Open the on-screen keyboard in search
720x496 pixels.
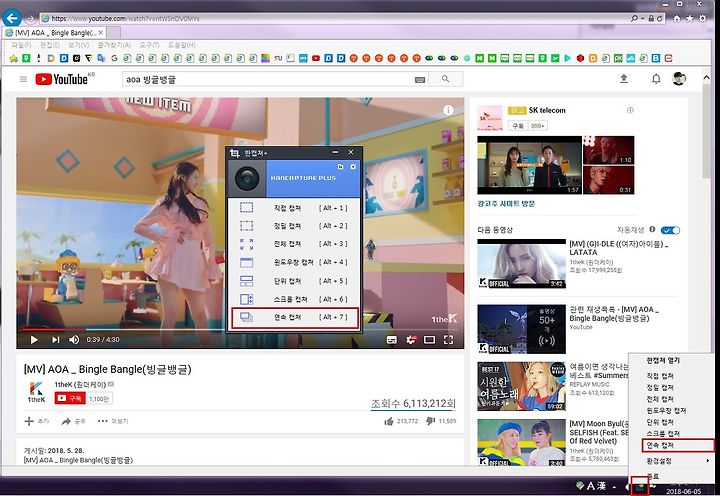tap(420, 79)
